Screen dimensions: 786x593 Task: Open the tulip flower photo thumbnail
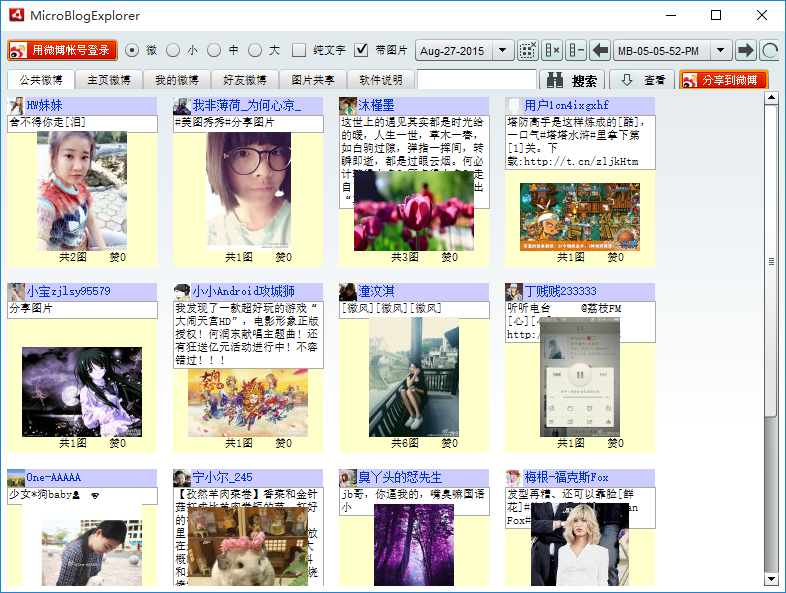click(x=414, y=211)
